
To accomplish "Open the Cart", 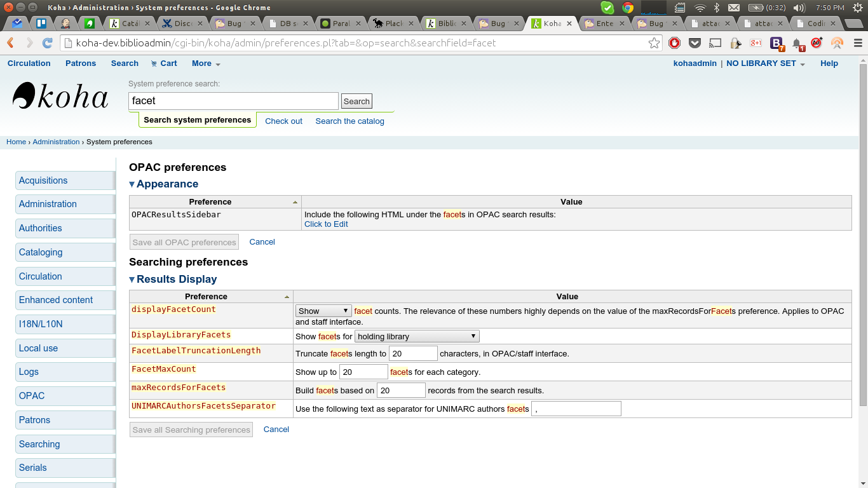I will pos(164,64).
